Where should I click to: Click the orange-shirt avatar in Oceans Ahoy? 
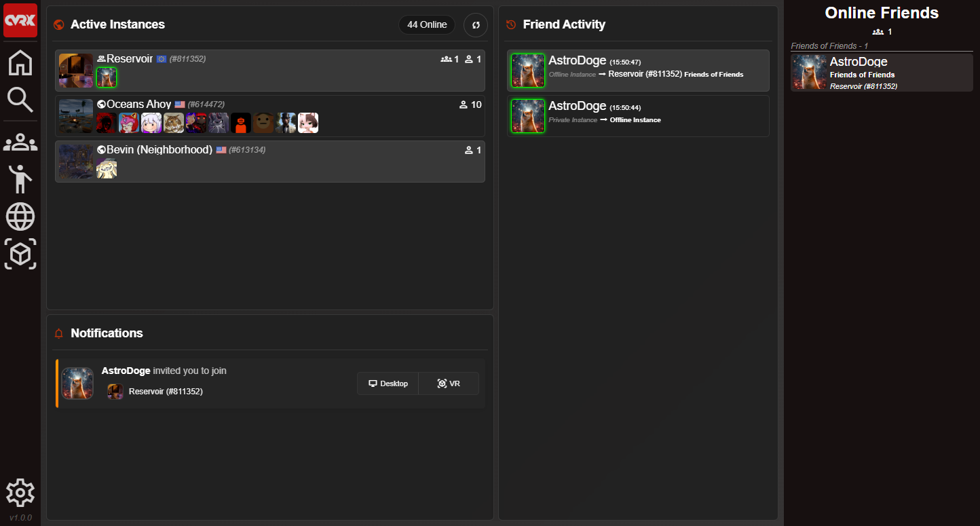coord(241,123)
